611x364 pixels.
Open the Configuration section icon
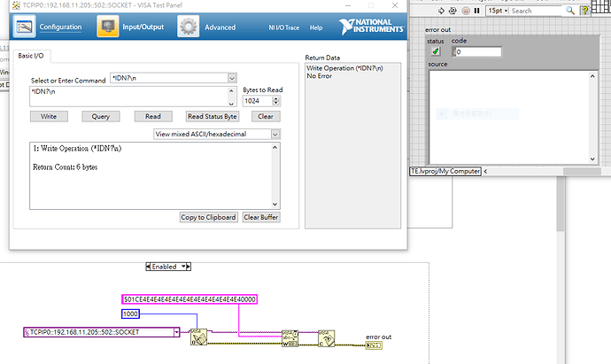[x=25, y=27]
